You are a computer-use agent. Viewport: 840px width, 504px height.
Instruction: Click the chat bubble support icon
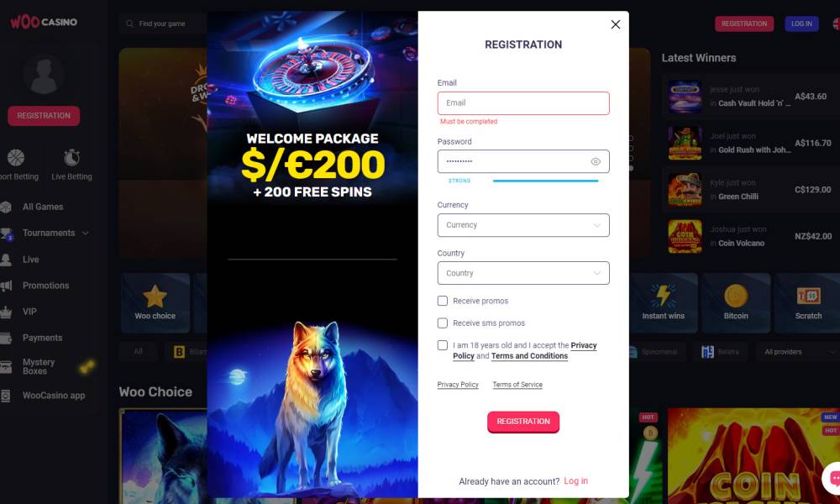(833, 478)
